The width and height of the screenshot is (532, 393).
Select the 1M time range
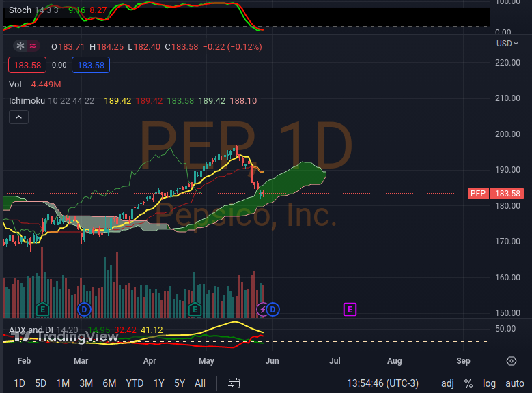63,383
